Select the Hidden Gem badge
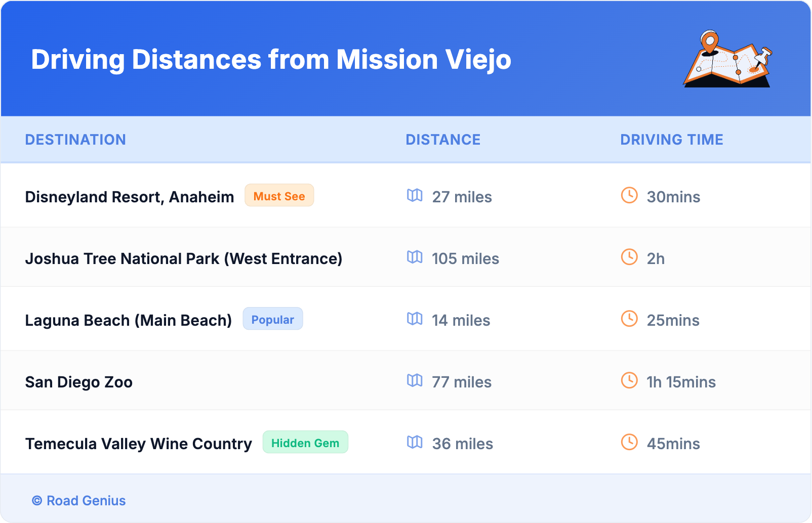 pyautogui.click(x=305, y=443)
